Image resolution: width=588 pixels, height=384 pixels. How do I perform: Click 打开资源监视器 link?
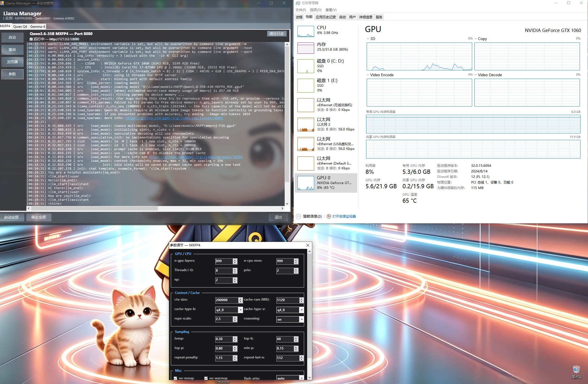(344, 216)
